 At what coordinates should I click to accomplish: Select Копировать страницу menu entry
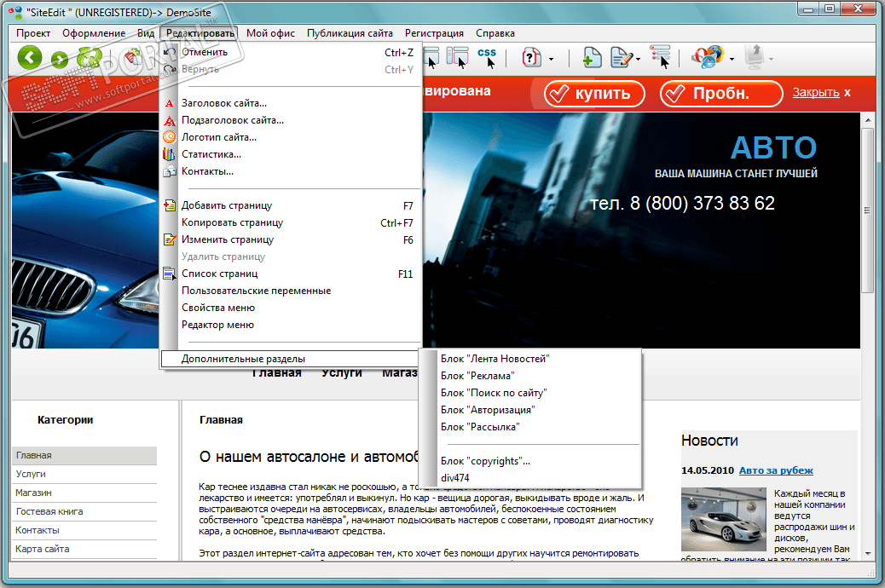[x=291, y=222]
